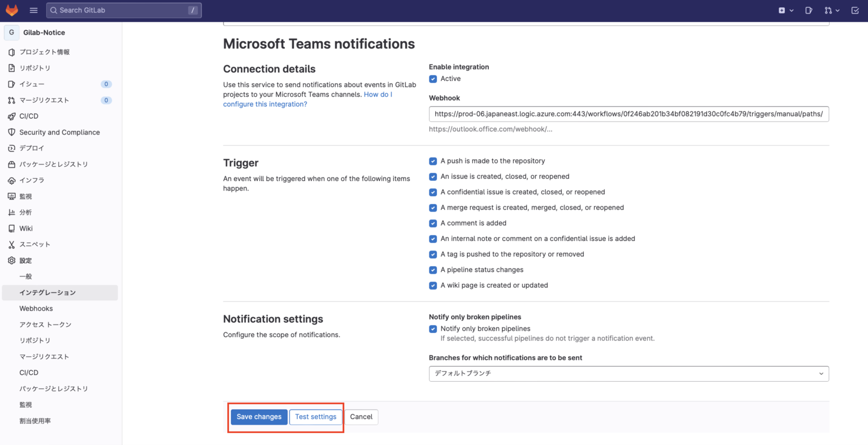Open the GitLab home via the fox logo
Screen dimensions: 868x445
[12, 10]
